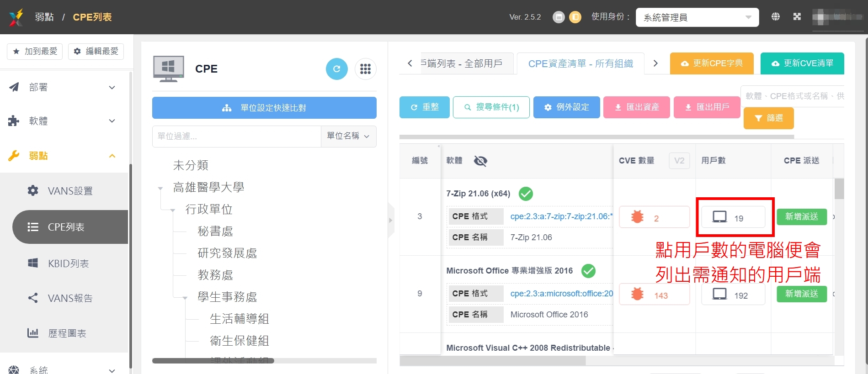Click the table vertical scrollbar thumb

(x=839, y=189)
